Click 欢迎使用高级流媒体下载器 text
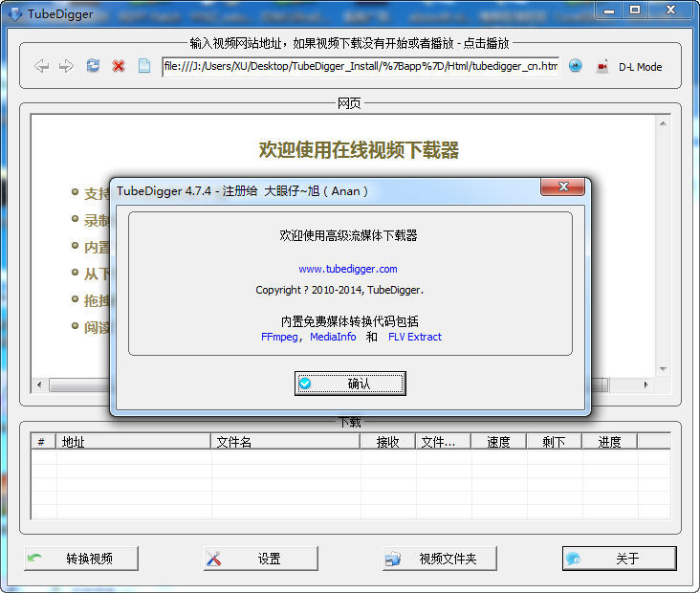This screenshot has width=700, height=593. click(348, 235)
